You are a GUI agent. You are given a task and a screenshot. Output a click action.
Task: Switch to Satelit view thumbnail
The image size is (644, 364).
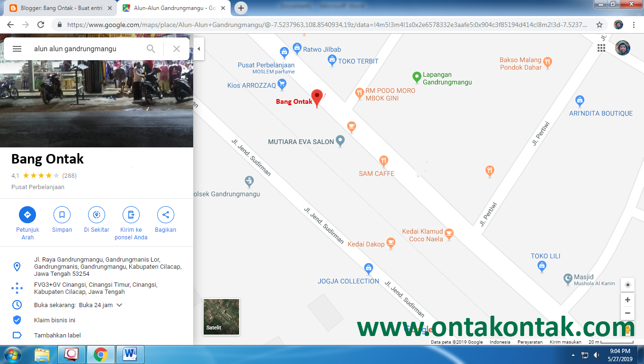221,317
